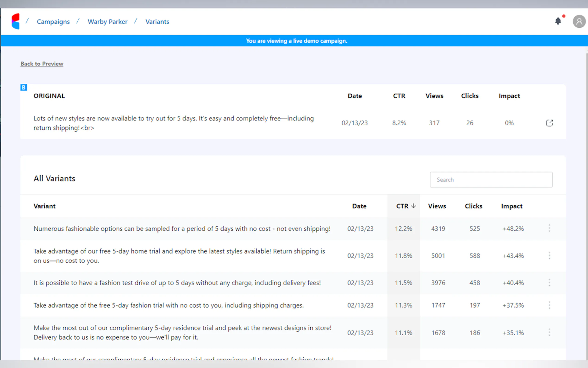Open options menu for 12.2% CTR variant
The height and width of the screenshot is (368, 588).
tap(549, 228)
